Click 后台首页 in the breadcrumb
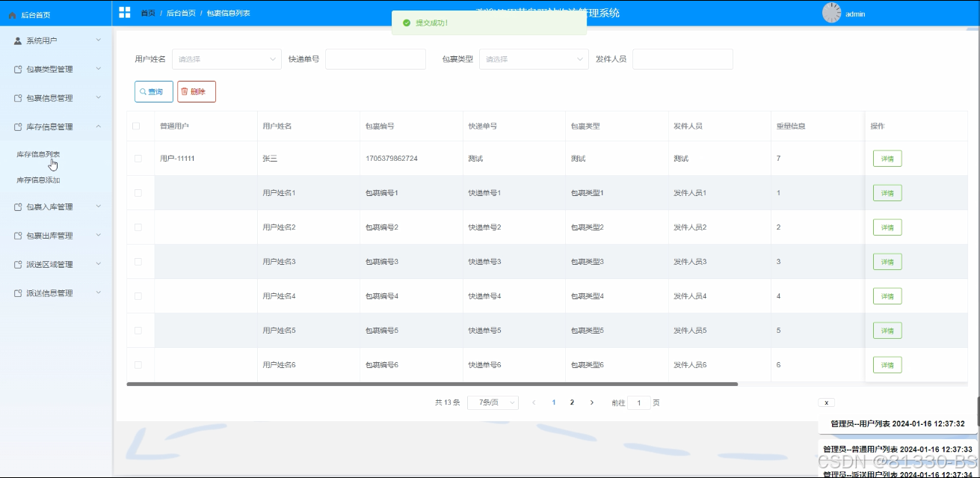This screenshot has height=478, width=980. 181,13
